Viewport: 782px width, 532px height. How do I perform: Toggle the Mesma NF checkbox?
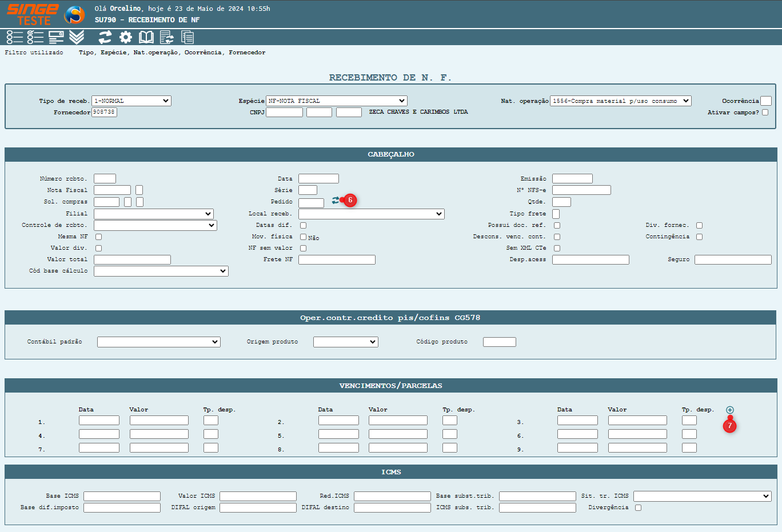tap(99, 237)
